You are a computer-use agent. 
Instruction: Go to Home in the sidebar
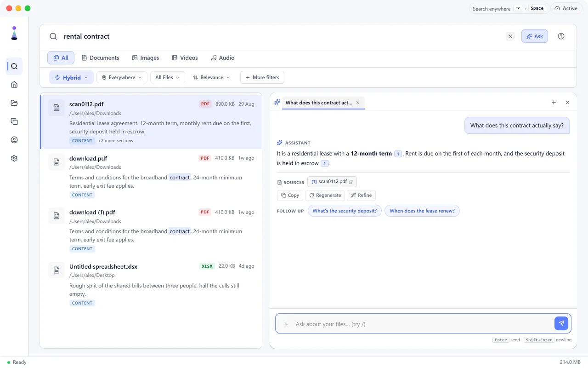click(14, 85)
